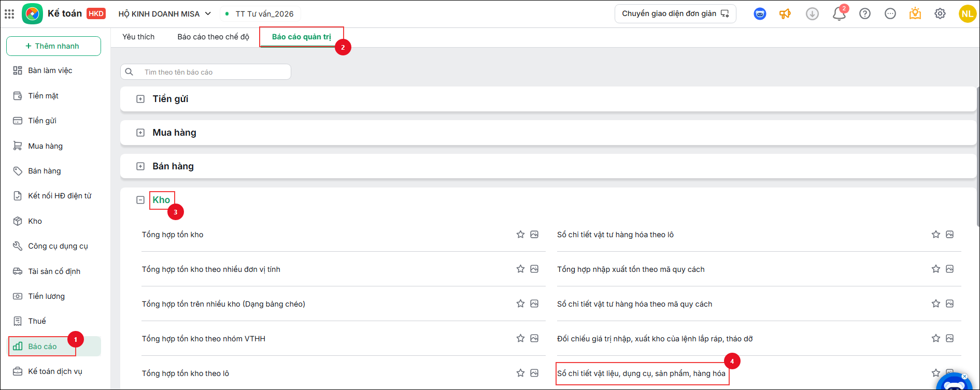Open Kết nối HĐ điện tử sidebar item
Screen dimensions: 980x390
tap(54, 196)
